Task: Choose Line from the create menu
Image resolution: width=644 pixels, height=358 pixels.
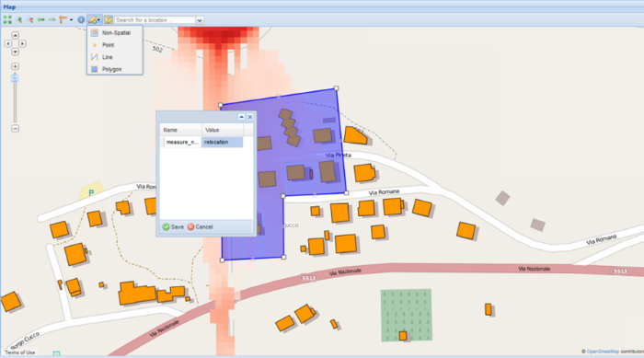Action: point(108,57)
